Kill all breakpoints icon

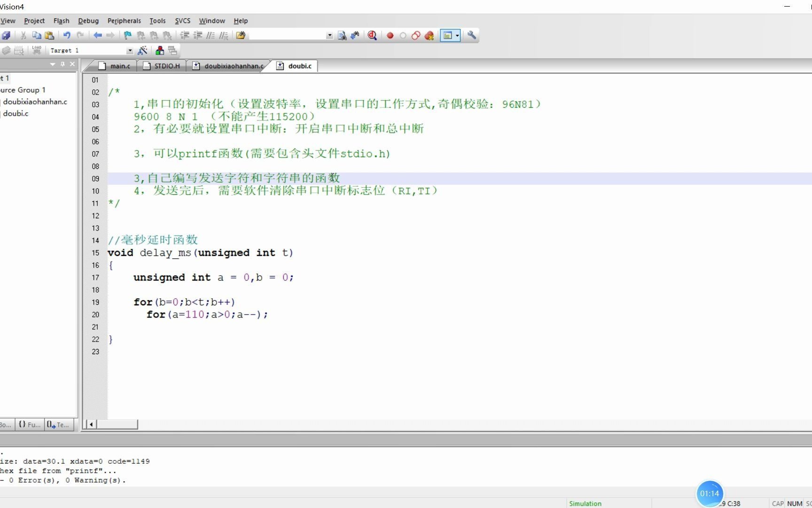click(429, 35)
